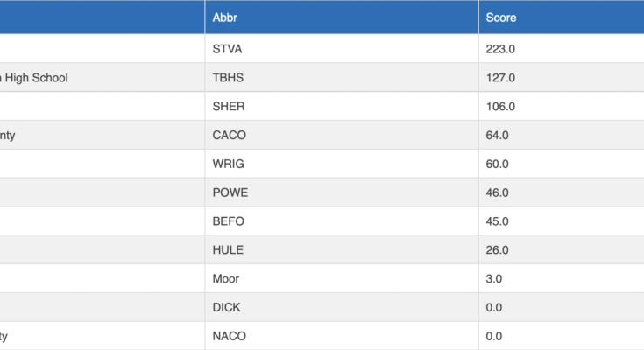Click the Moor abbreviation cell
This screenshot has height=350, width=644.
tap(225, 278)
